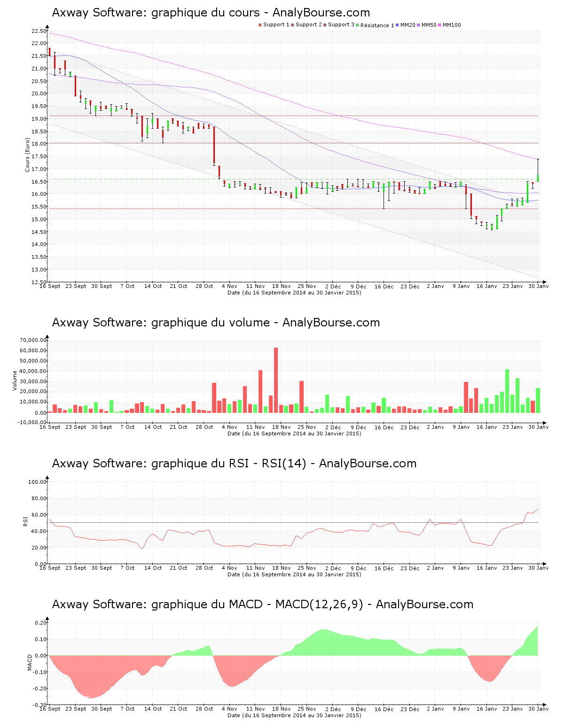Click the 'MACD' y-axis title
This screenshot has width=564, height=728.
[x=30, y=662]
